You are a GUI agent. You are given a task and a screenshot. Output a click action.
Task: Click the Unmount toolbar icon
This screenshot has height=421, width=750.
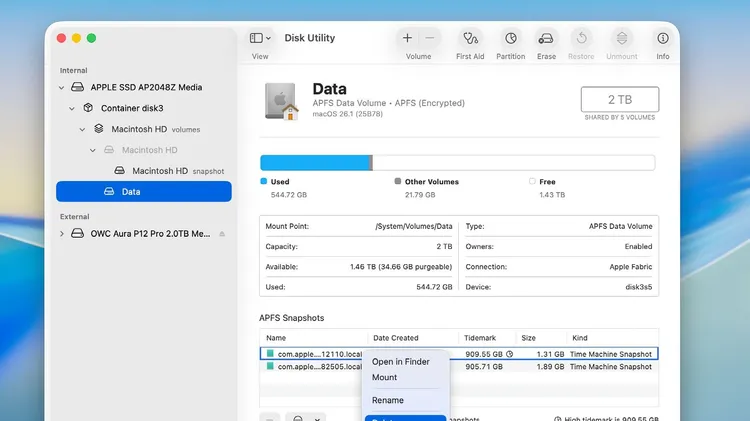point(621,38)
